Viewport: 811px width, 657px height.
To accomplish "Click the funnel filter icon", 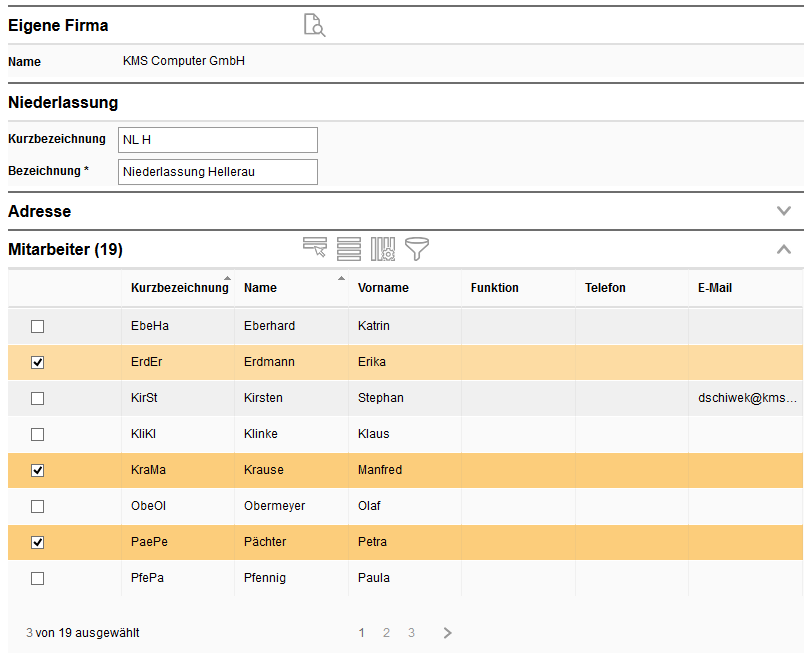I will [x=417, y=249].
